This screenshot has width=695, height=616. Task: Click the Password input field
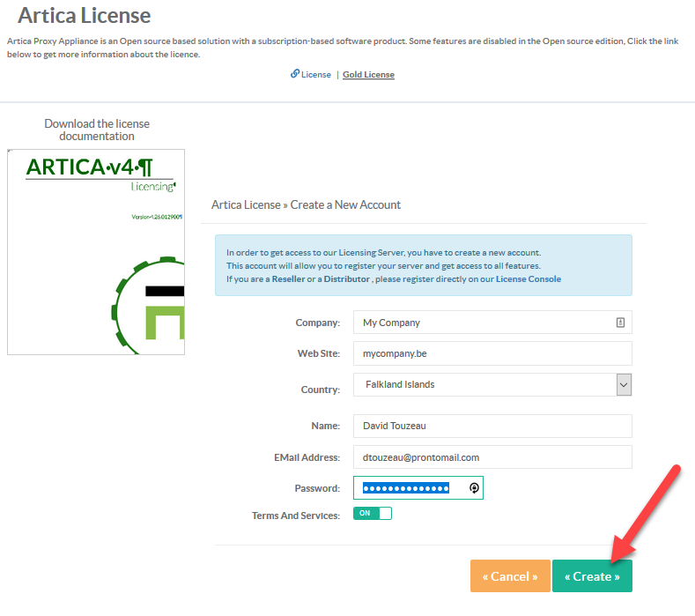(x=418, y=488)
